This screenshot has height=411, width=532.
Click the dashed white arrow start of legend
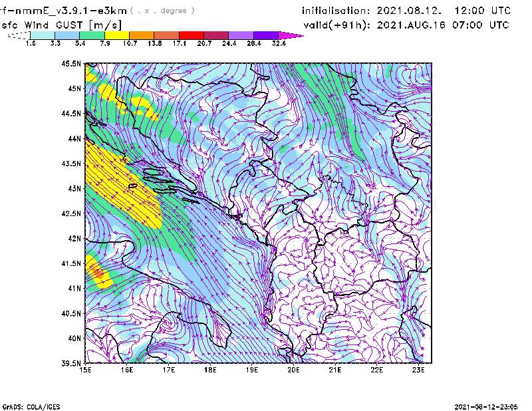[x=19, y=35]
